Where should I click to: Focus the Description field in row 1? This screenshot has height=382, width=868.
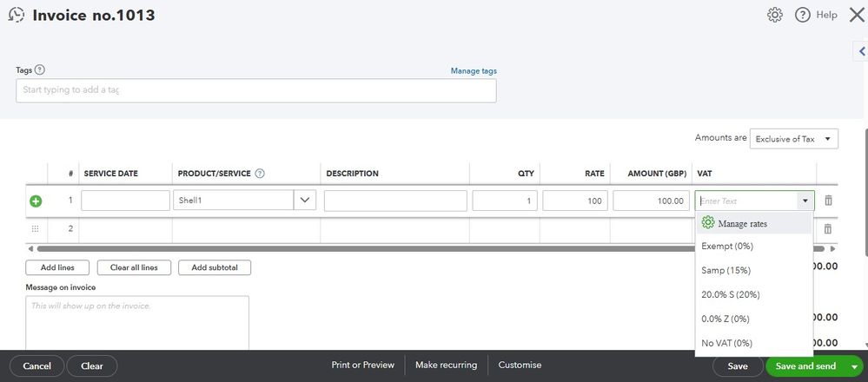[x=396, y=201]
